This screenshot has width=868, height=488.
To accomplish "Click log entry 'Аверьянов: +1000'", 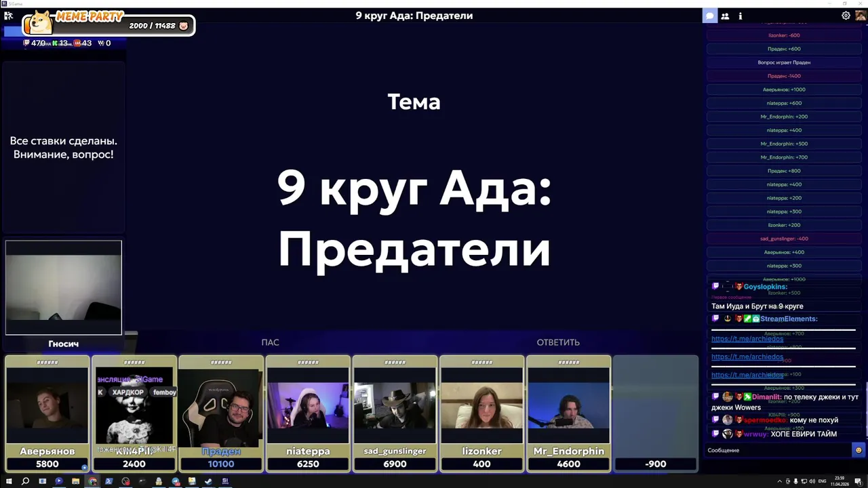I will [784, 89].
